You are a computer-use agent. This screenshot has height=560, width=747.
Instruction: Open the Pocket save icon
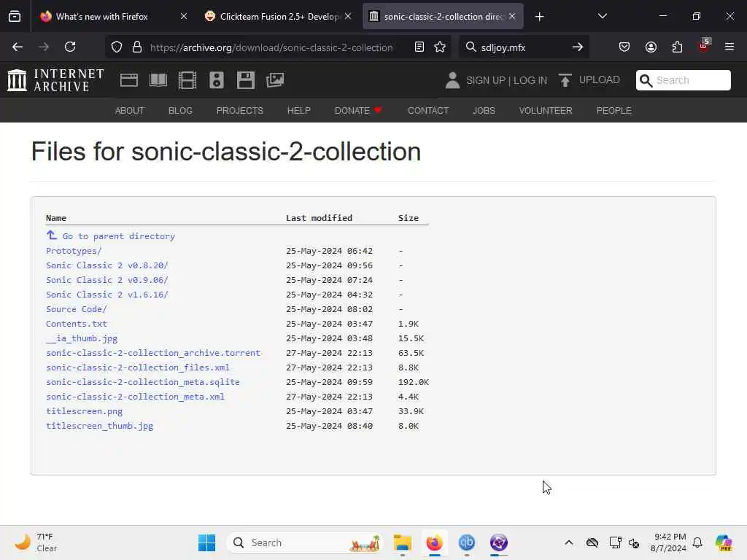(x=624, y=47)
